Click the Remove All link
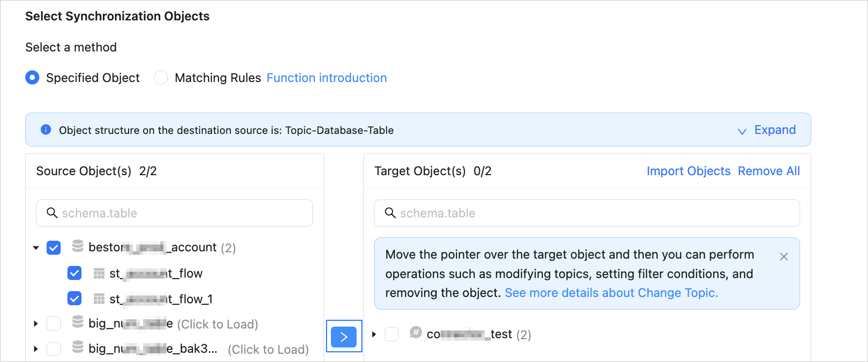This screenshot has width=868, height=362. pyautogui.click(x=769, y=171)
